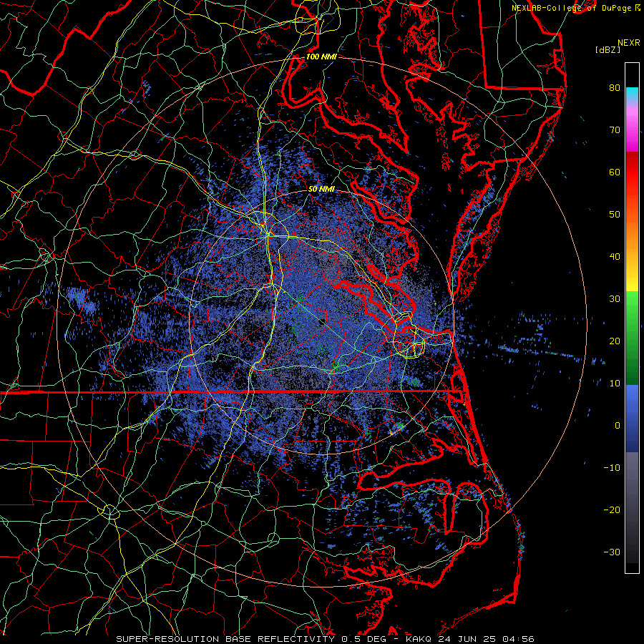Click the 30 value on dBZ scale
This screenshot has width=644, height=644.
pos(615,299)
